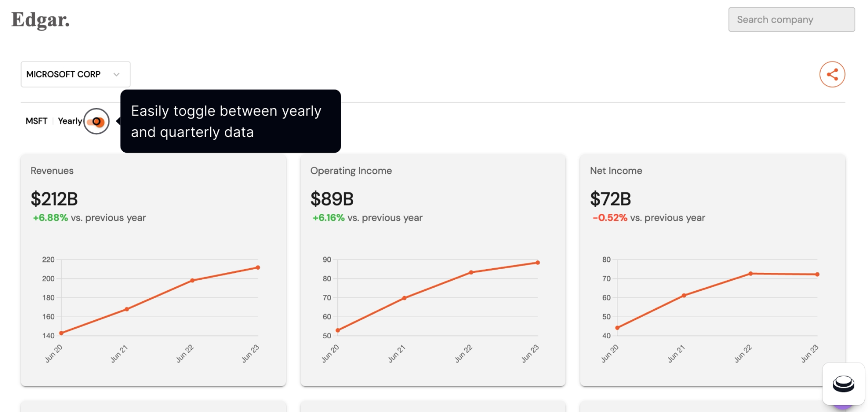The height and width of the screenshot is (412, 868).
Task: Go to the Edgar. logo home link
Action: pyautogui.click(x=41, y=20)
